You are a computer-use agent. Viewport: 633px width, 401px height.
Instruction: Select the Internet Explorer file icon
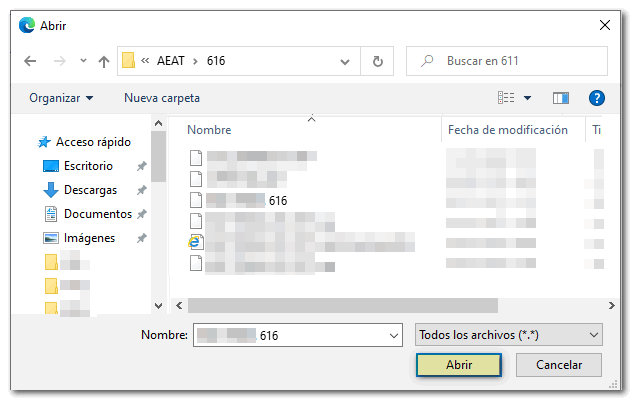coord(196,242)
